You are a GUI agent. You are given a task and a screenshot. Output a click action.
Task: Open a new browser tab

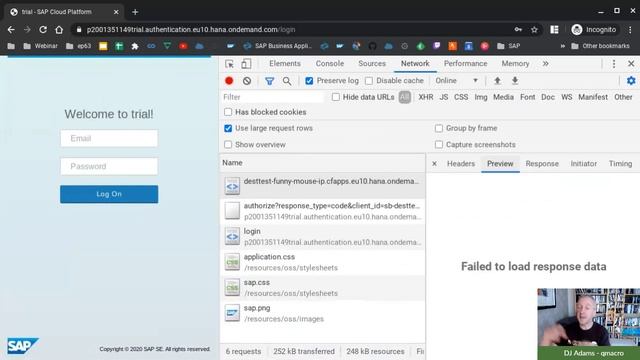[x=135, y=12]
